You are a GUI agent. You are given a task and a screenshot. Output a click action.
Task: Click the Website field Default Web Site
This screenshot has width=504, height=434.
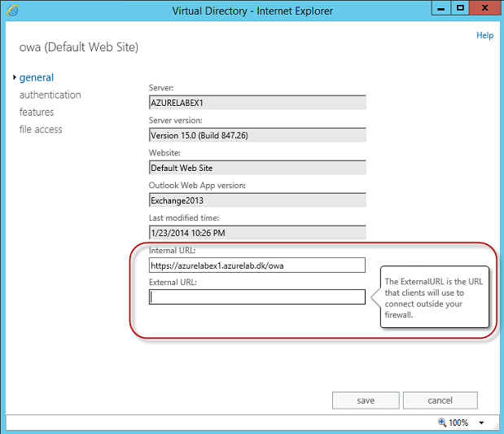pos(257,168)
